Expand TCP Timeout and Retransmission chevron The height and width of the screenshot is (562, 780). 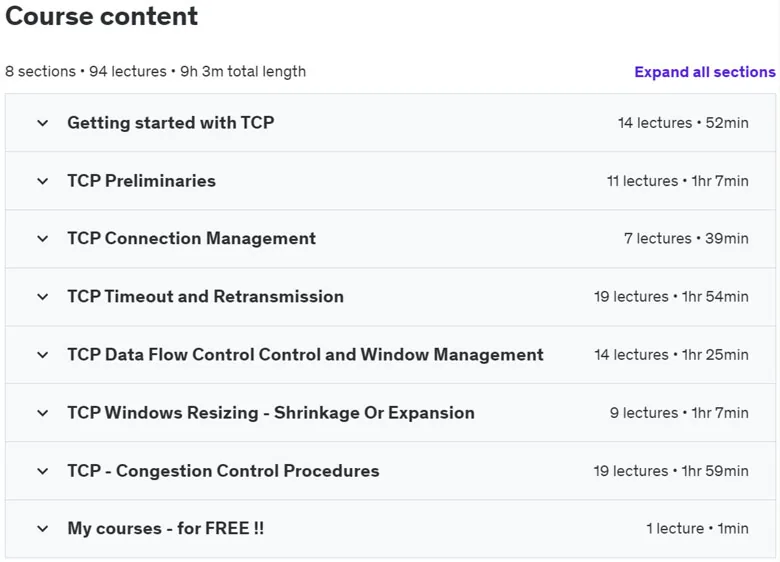43,297
